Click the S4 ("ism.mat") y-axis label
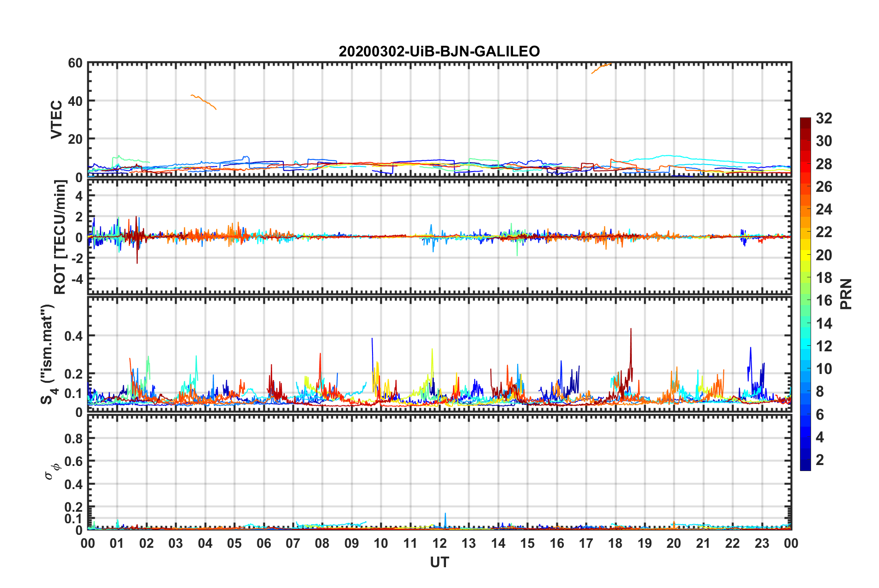Image resolution: width=879 pixels, height=588 pixels. tap(48, 354)
